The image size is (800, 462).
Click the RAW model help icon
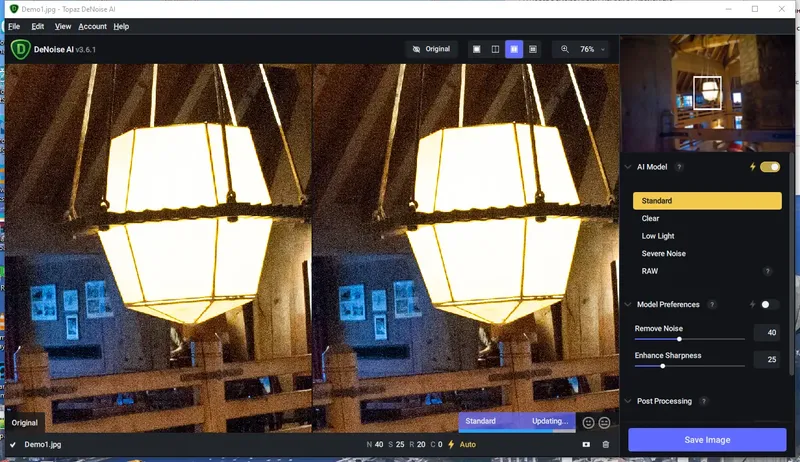pos(767,271)
